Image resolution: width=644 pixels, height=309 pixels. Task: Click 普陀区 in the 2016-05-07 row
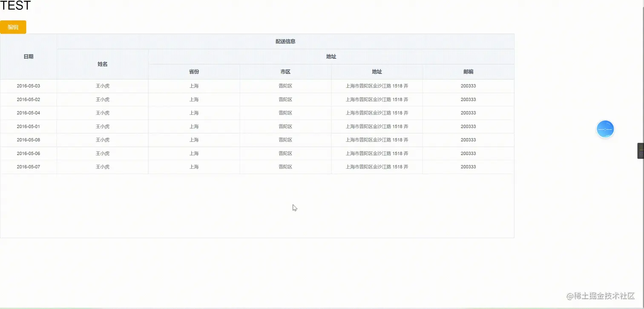pyautogui.click(x=285, y=167)
